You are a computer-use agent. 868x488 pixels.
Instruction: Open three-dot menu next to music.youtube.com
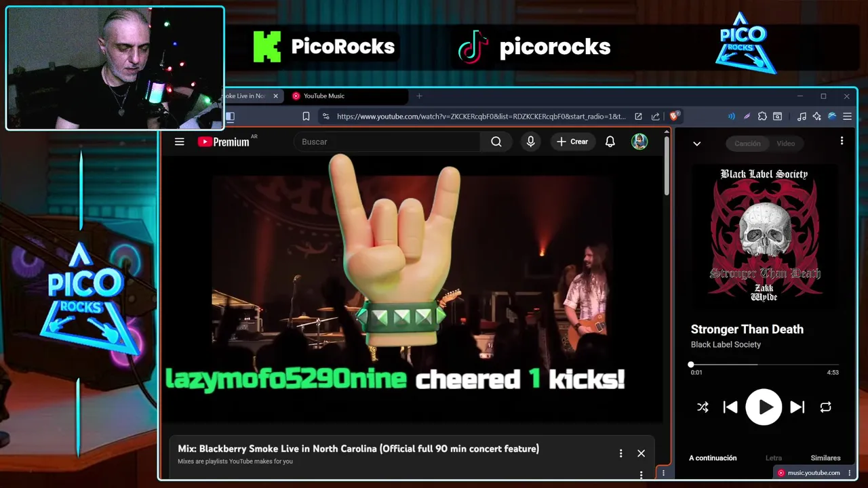click(x=849, y=473)
